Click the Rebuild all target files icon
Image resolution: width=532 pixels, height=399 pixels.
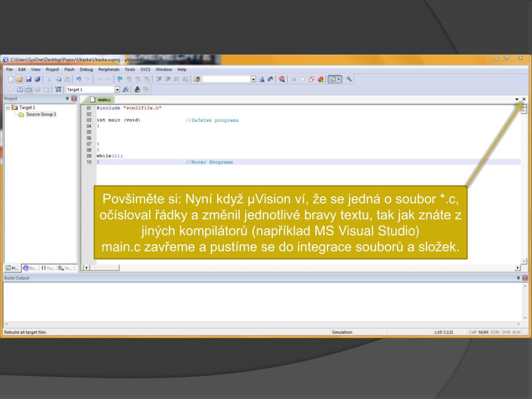[x=29, y=89]
